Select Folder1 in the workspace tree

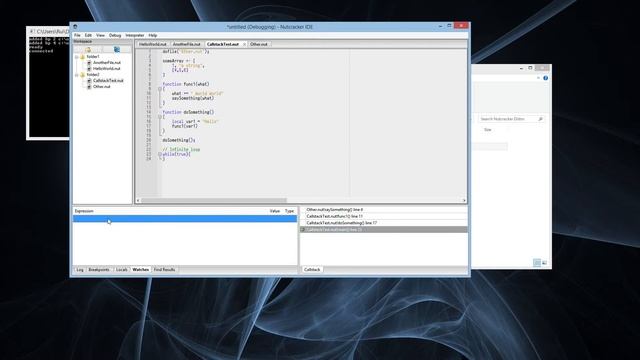(x=93, y=57)
